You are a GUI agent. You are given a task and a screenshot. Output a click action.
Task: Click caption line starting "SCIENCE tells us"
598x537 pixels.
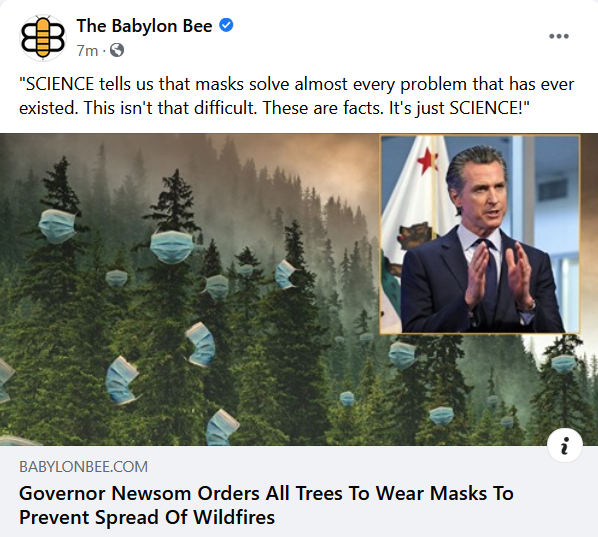coord(296,84)
